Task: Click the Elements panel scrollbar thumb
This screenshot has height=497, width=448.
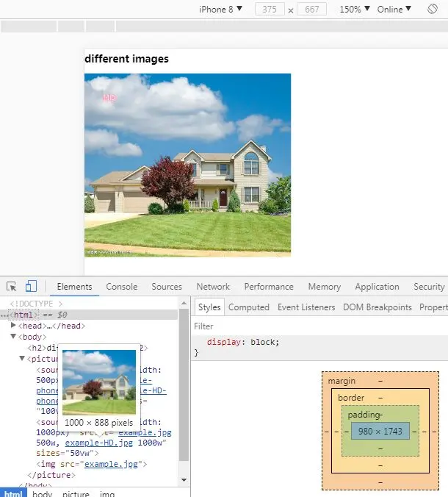Action: tap(184, 385)
